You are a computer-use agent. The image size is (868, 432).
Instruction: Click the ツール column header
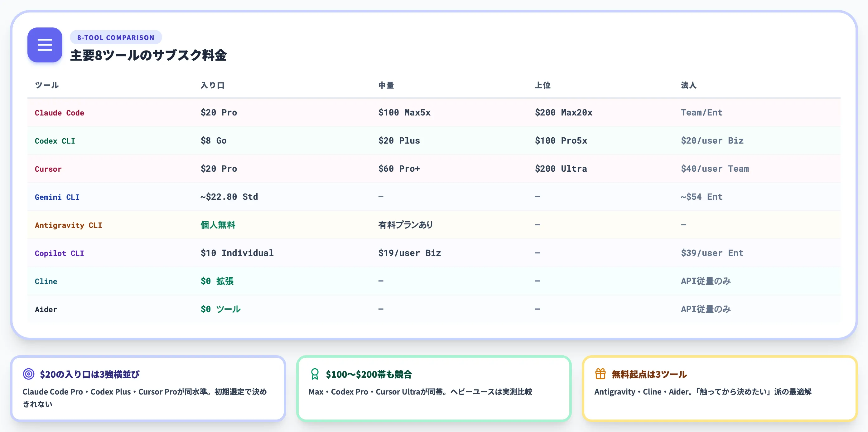pos(47,85)
